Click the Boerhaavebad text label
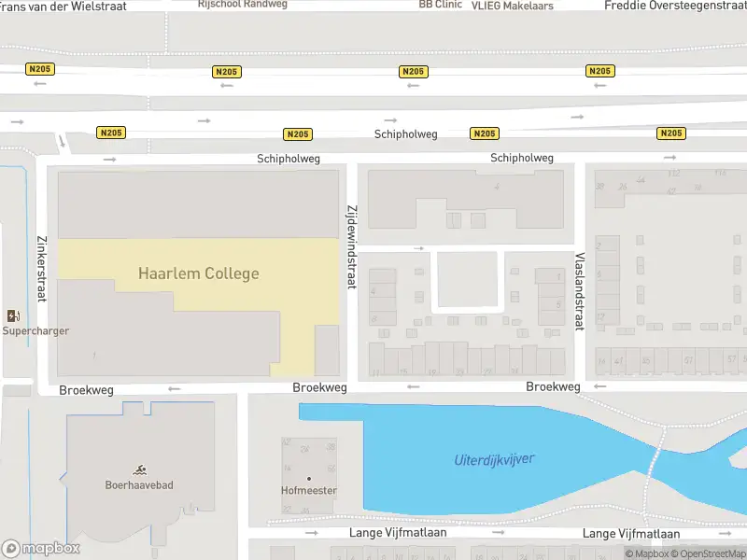747x560 pixels. [139, 485]
